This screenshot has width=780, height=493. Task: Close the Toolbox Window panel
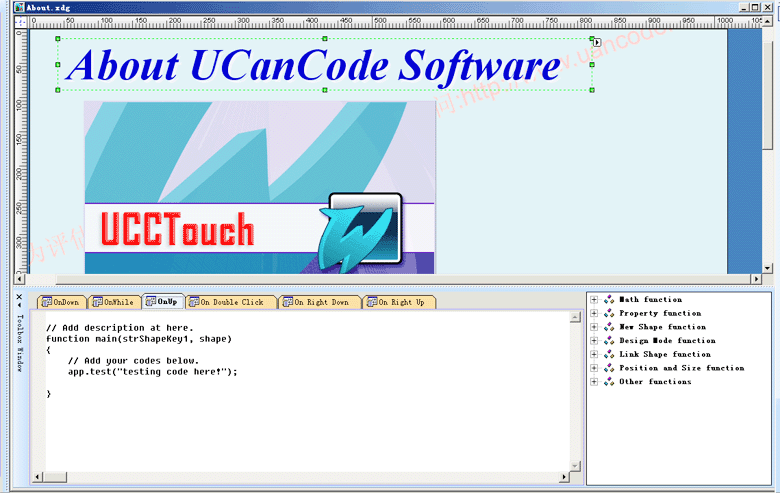coord(19,296)
